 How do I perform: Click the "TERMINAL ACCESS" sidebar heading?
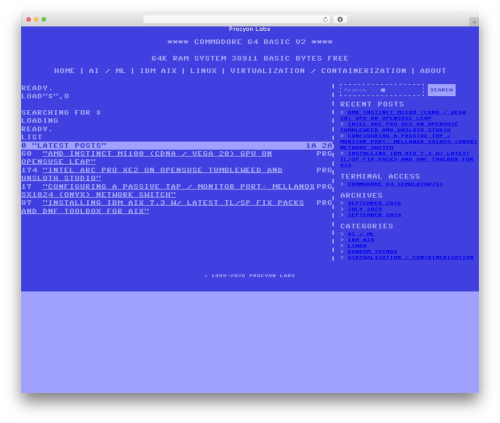coord(380,176)
